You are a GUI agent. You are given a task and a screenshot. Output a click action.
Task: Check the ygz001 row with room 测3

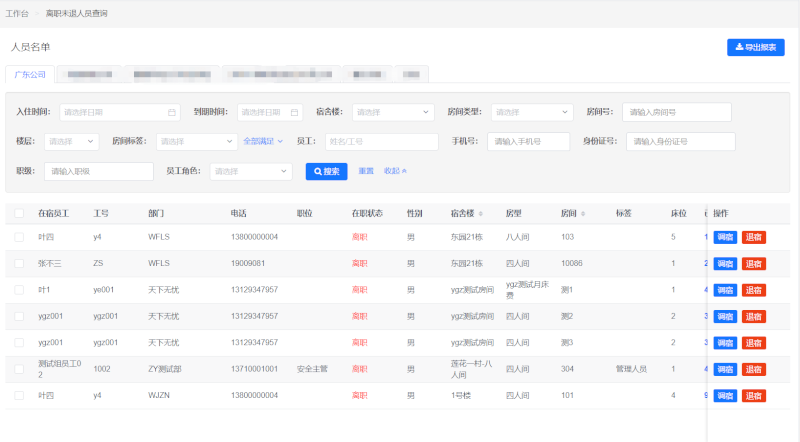click(19, 342)
